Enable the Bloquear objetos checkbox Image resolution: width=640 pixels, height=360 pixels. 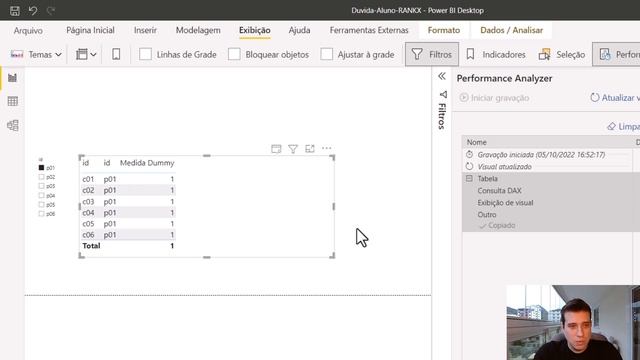point(234,54)
